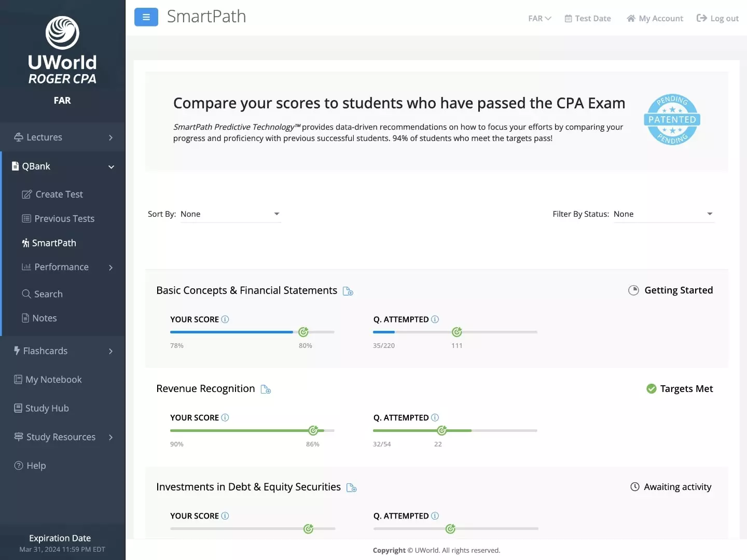The width and height of the screenshot is (747, 560).
Task: Open My Account link
Action: (x=655, y=19)
